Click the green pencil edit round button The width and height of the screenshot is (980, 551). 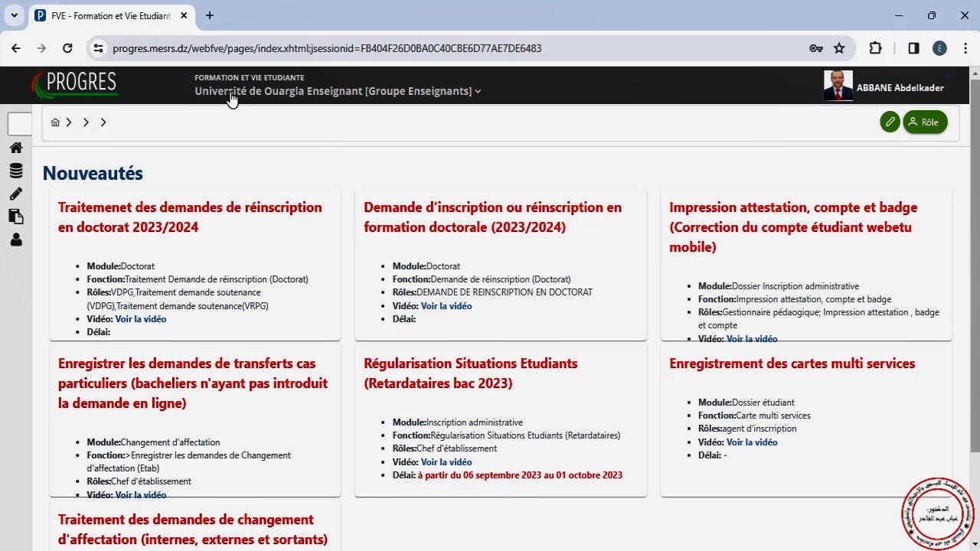[x=890, y=122]
